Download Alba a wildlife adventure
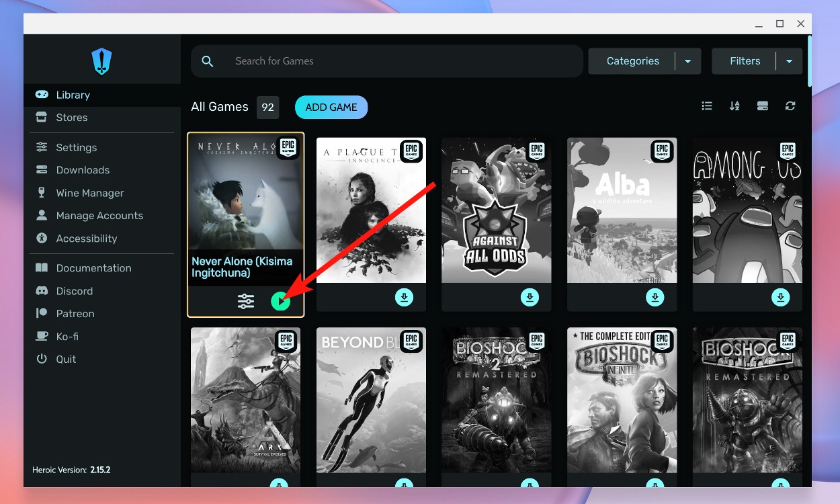The image size is (840, 504). point(655,296)
